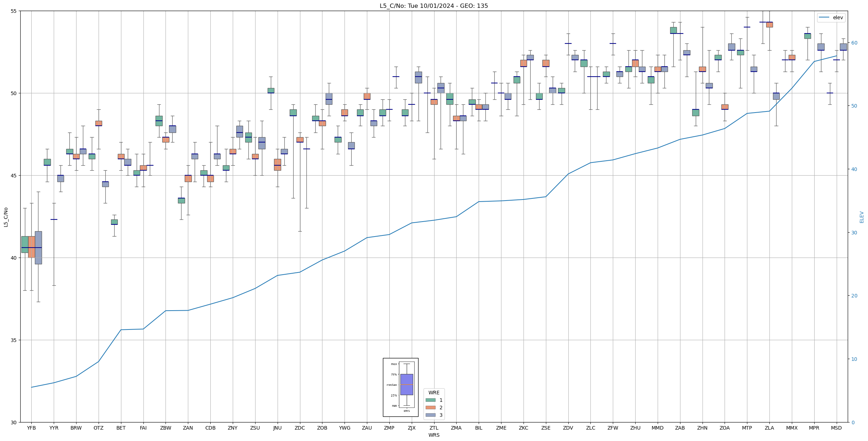Click the ZMP station label
Screen dimensions: 868x441
389,428
